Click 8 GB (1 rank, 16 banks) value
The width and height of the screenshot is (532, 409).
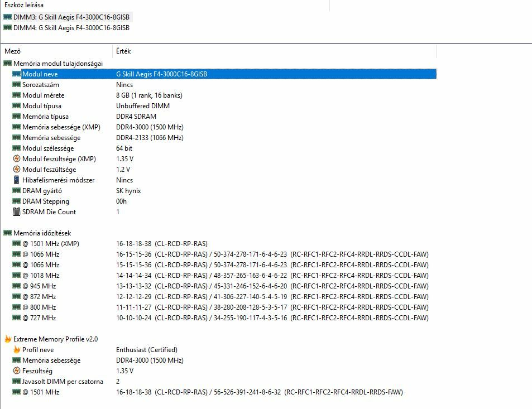click(x=149, y=95)
